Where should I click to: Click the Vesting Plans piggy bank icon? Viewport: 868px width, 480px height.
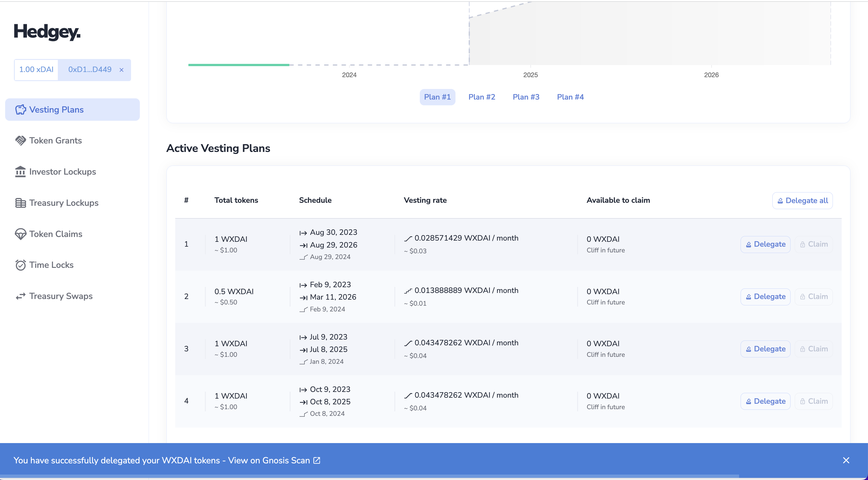(x=21, y=110)
